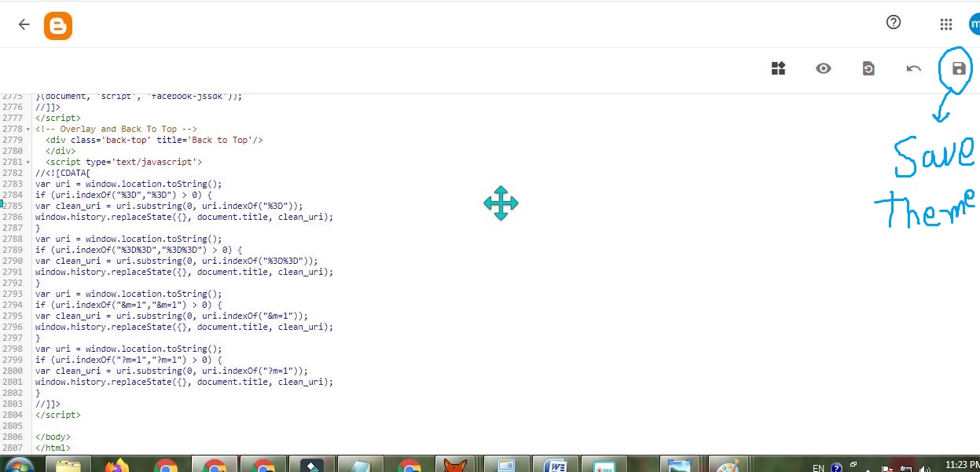Open Paint from the taskbar
This screenshot has width=980, height=472.
point(730,465)
